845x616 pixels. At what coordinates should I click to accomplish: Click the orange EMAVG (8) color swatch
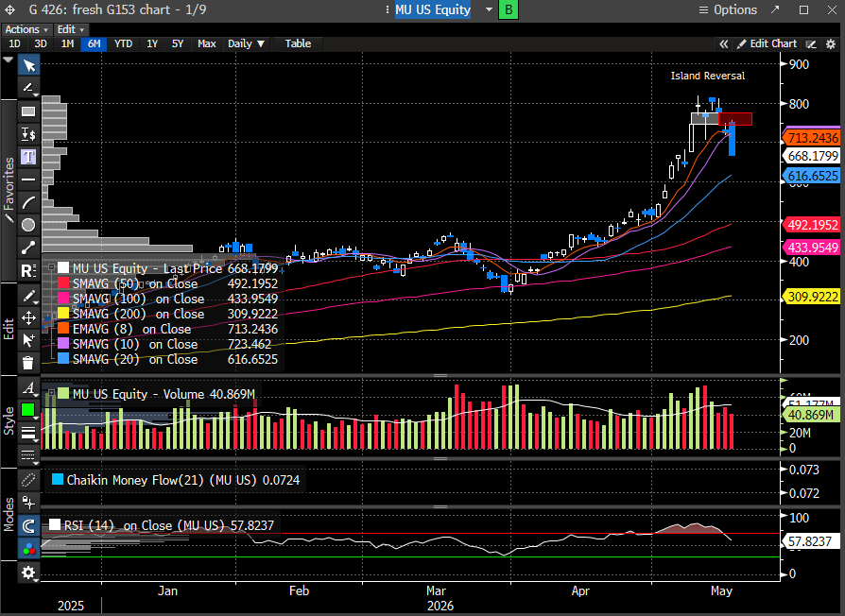[x=63, y=329]
